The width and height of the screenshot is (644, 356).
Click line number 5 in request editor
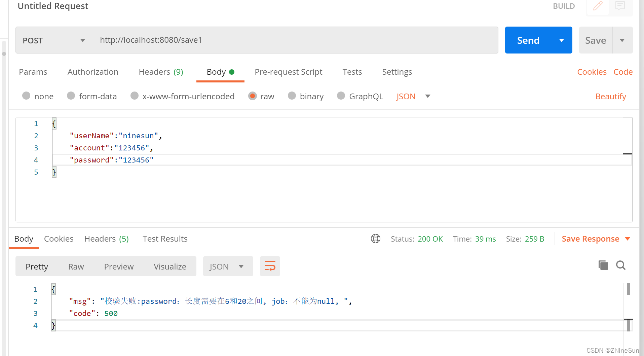pyautogui.click(x=36, y=172)
